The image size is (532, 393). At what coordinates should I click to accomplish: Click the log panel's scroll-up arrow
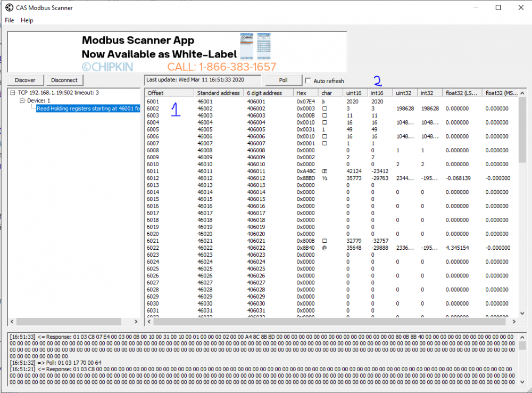(x=522, y=337)
